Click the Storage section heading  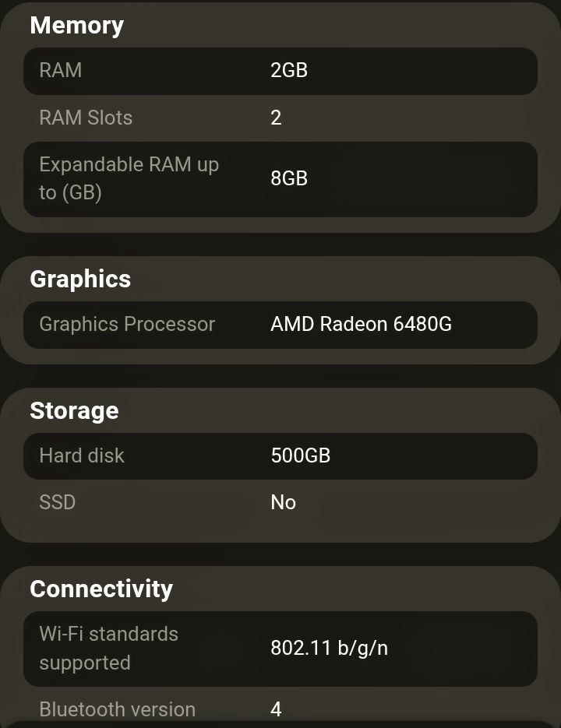[74, 411]
